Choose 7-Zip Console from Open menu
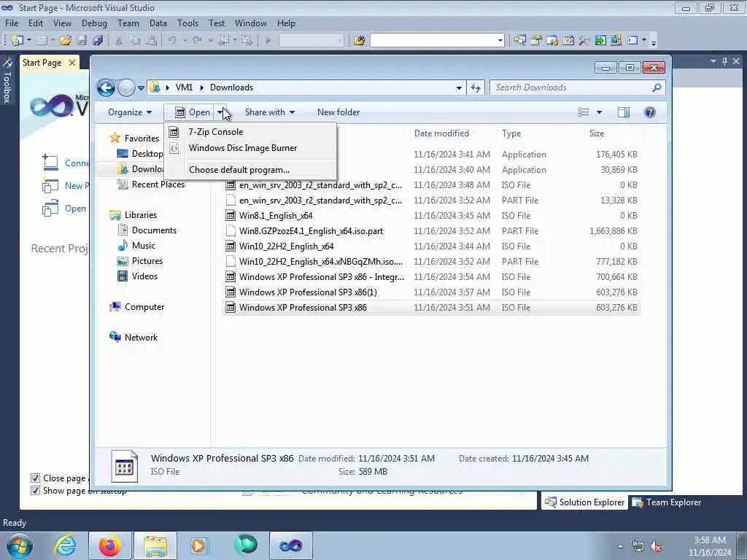747x560 pixels. (x=251, y=132)
